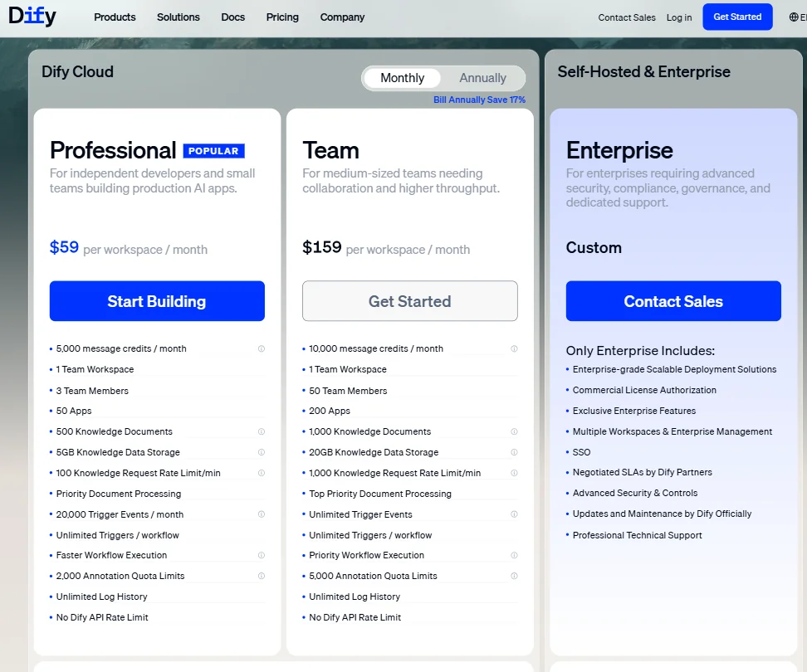Viewport: 807px width, 672px height.
Task: Open the Solutions menu
Action: pos(178,17)
